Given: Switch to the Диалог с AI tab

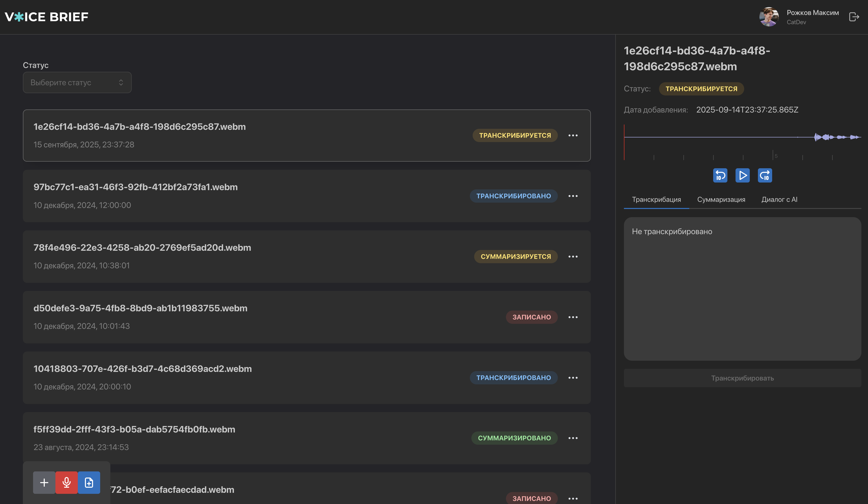Looking at the screenshot, I should 779,200.
